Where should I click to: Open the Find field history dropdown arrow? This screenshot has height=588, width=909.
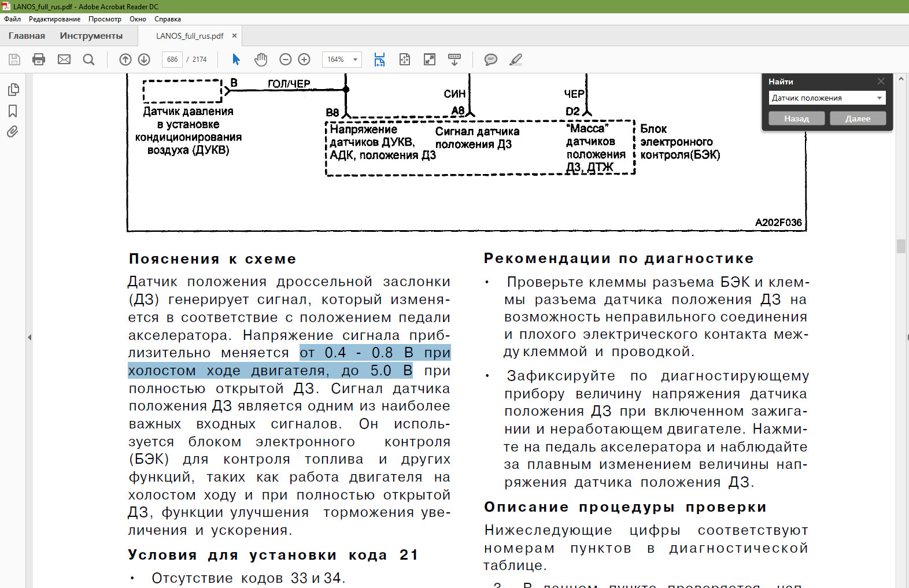pos(880,98)
